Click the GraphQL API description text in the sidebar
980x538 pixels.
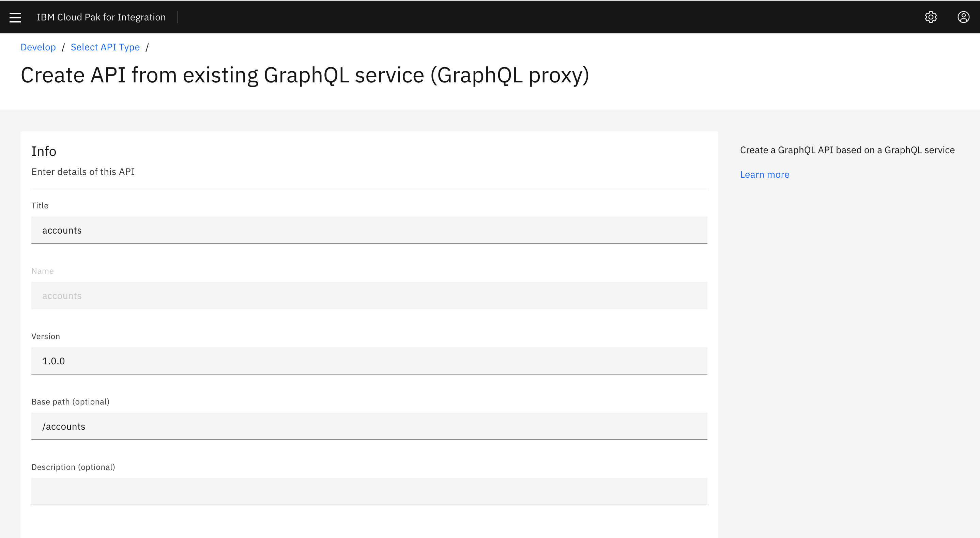[x=847, y=150]
